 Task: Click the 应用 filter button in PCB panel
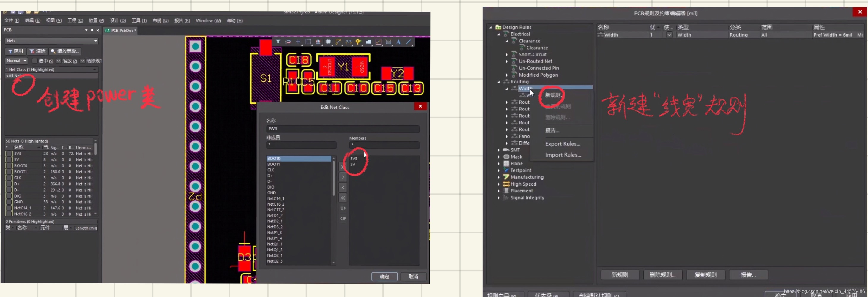pos(15,51)
